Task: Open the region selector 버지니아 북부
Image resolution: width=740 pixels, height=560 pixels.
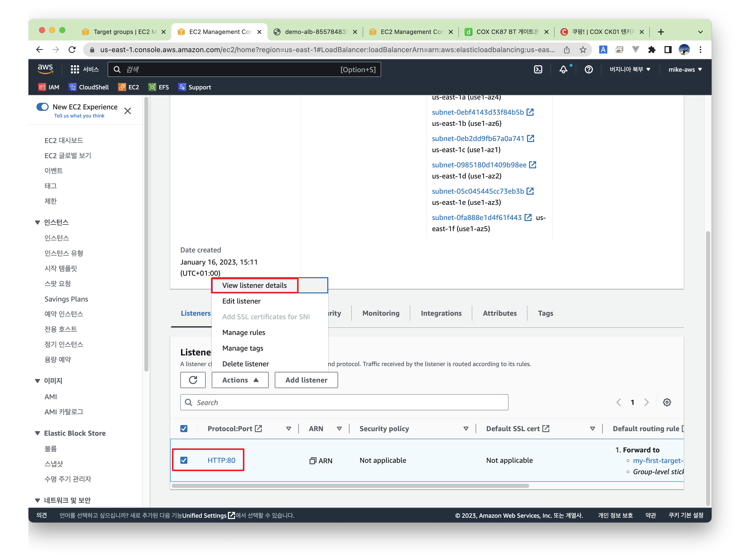Action: (x=630, y=70)
